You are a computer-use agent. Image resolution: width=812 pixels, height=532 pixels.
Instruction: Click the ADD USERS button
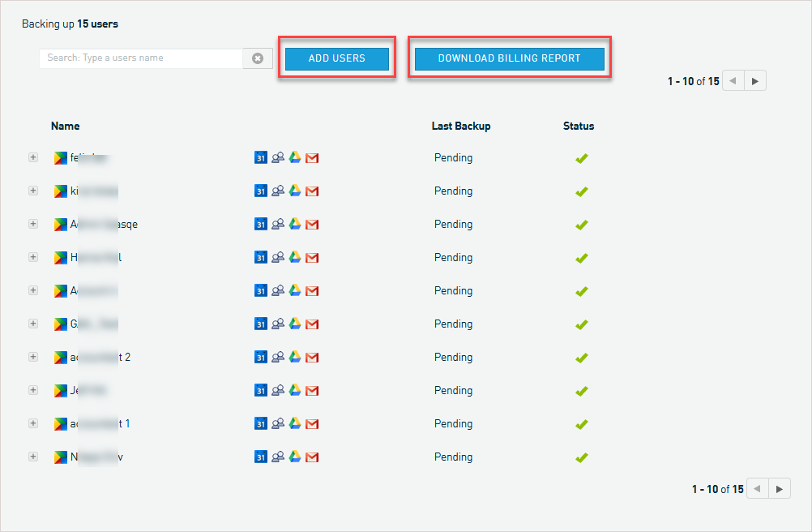pyautogui.click(x=336, y=58)
